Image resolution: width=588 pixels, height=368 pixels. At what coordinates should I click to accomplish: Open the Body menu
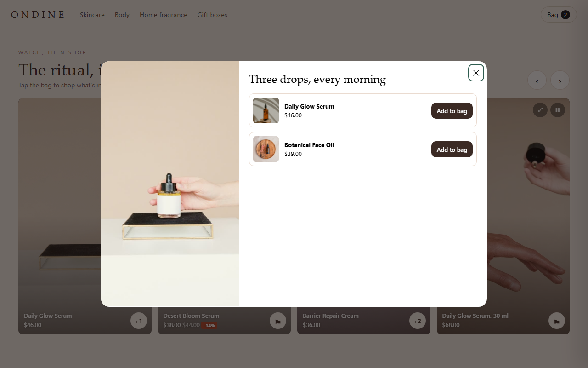(122, 15)
